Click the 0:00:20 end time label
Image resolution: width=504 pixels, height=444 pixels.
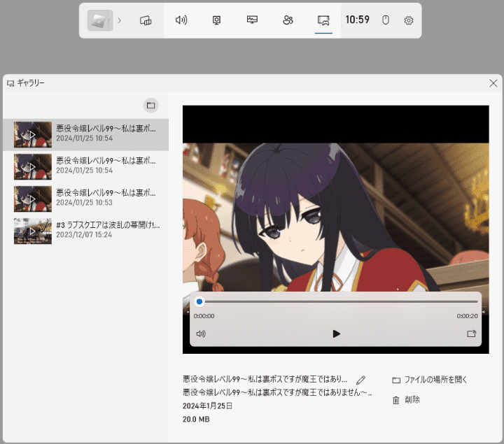click(467, 316)
